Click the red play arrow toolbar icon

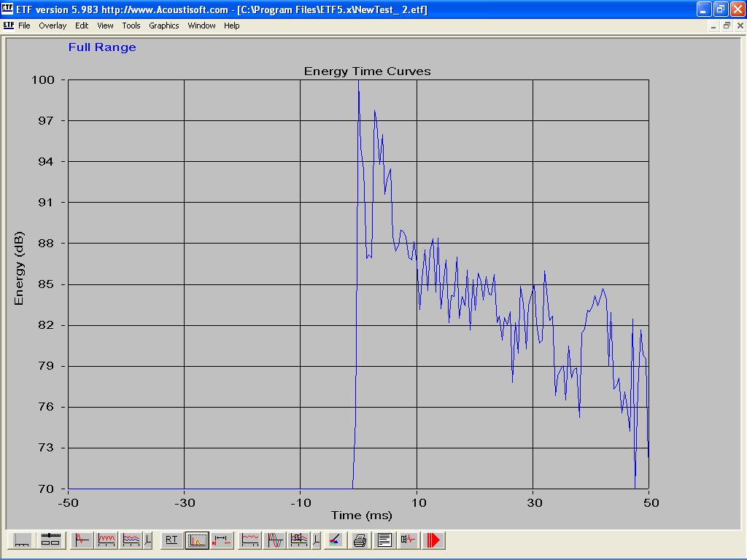coord(434,540)
